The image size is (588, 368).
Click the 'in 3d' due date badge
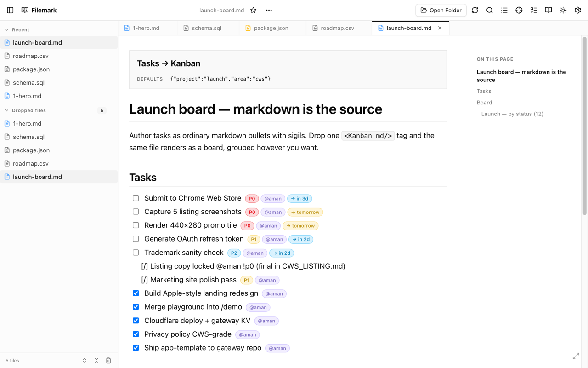click(300, 199)
